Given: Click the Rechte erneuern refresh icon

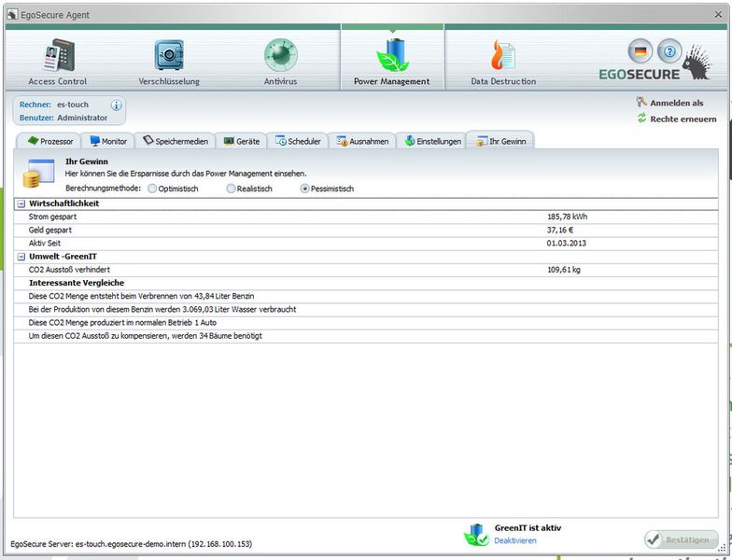Looking at the screenshot, I should pyautogui.click(x=642, y=118).
